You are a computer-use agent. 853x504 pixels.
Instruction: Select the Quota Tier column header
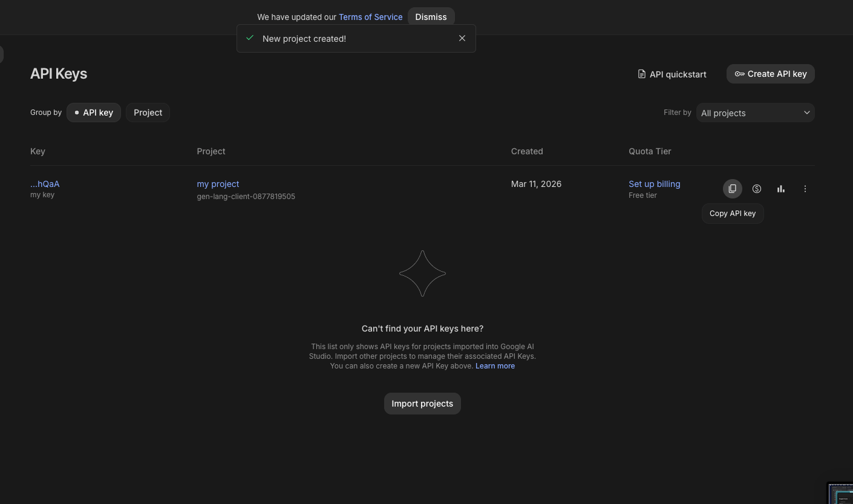click(650, 151)
